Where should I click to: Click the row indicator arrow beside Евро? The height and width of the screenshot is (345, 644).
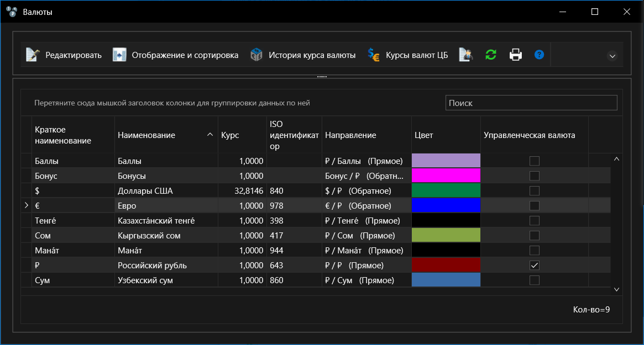click(27, 205)
